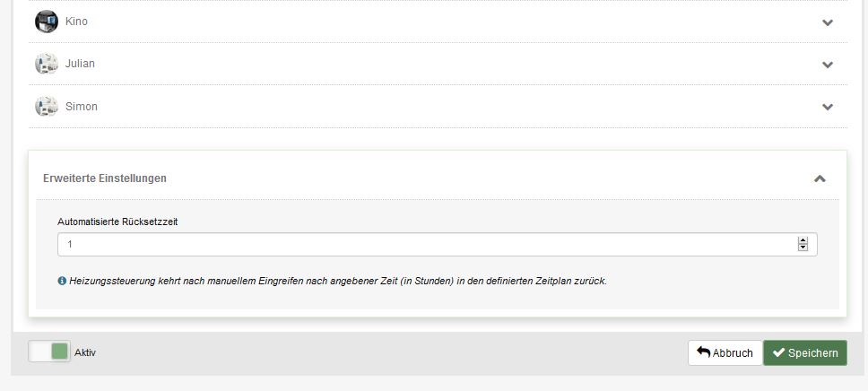The image size is (868, 391).
Task: Expand the Simon row chevron
Action: [x=828, y=107]
